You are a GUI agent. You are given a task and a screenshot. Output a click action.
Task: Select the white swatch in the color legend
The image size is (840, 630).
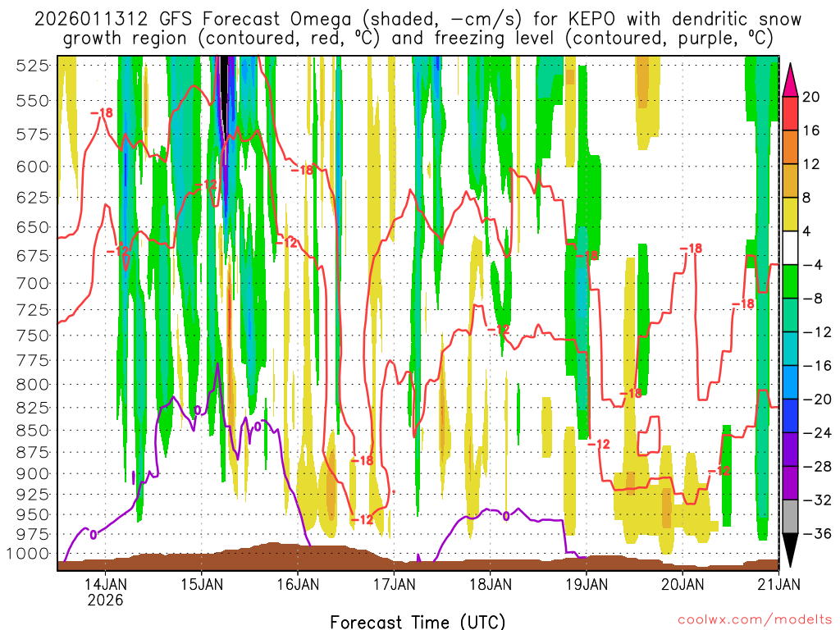point(791,249)
